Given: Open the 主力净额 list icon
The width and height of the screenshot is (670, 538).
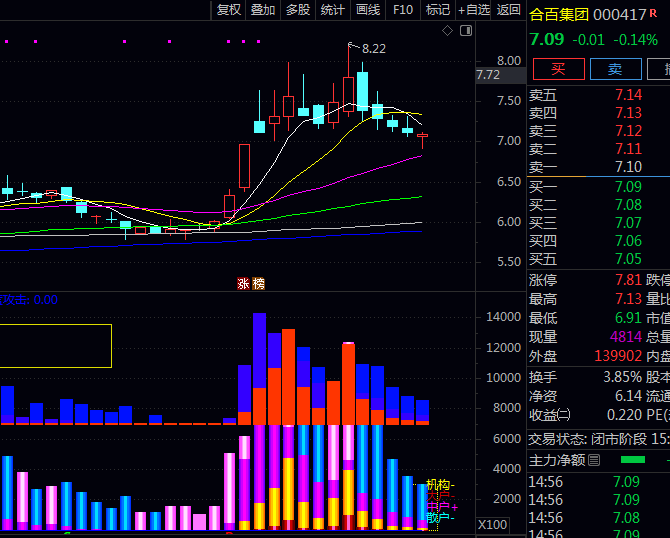Looking at the screenshot, I should (x=595, y=460).
